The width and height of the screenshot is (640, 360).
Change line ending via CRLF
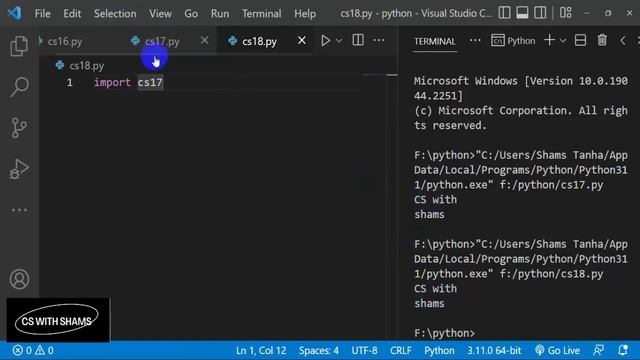(400, 351)
